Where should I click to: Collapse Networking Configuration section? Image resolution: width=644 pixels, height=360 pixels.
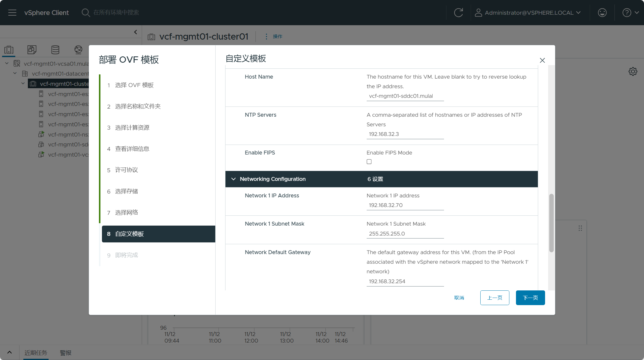(x=233, y=179)
